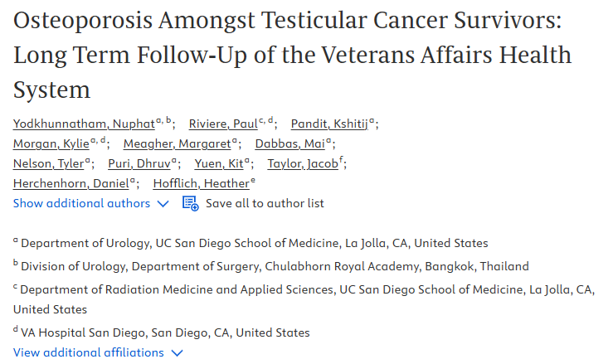Select author Yuen, Kit

click(x=219, y=164)
